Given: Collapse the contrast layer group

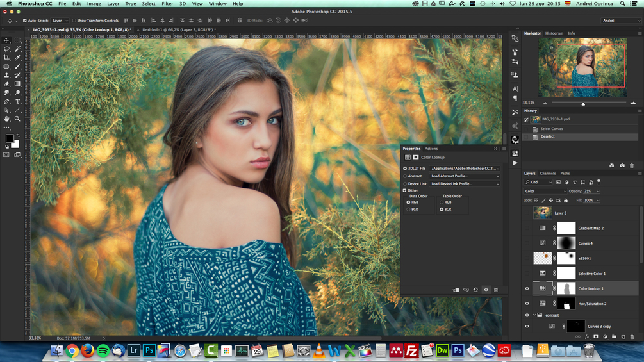Looking at the screenshot, I should pos(535,315).
